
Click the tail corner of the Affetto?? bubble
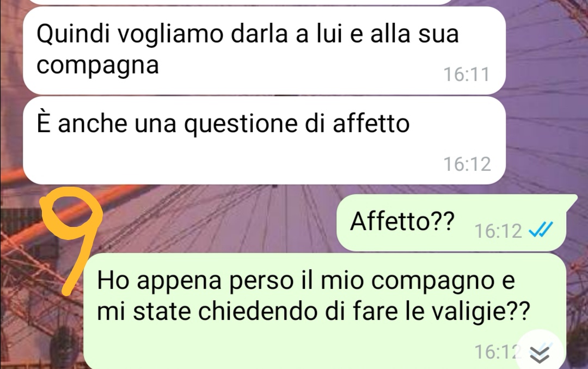(572, 201)
